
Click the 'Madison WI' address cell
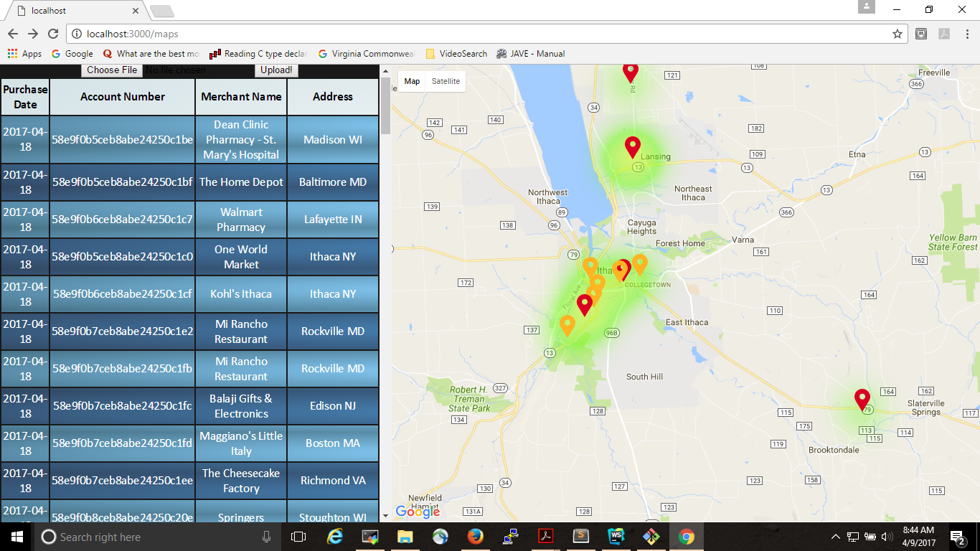coord(333,140)
